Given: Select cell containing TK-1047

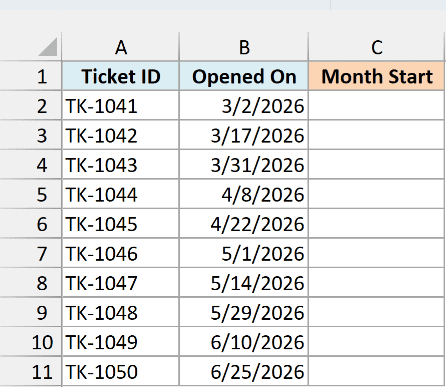Looking at the screenshot, I should [121, 282].
